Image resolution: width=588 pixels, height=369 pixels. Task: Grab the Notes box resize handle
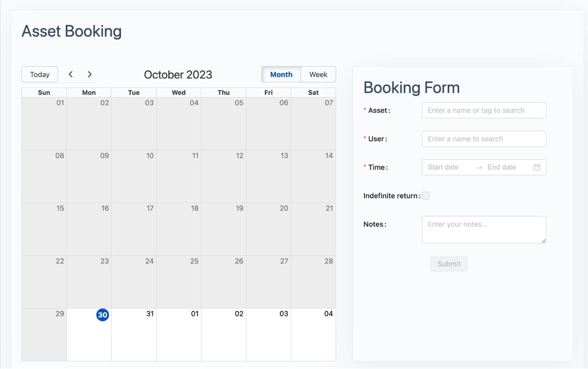tap(543, 241)
